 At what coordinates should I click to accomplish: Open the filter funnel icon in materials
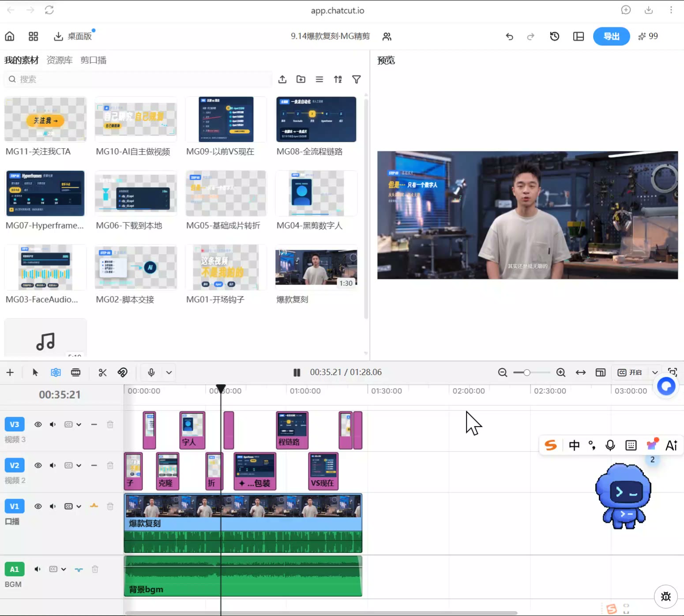[x=357, y=79]
